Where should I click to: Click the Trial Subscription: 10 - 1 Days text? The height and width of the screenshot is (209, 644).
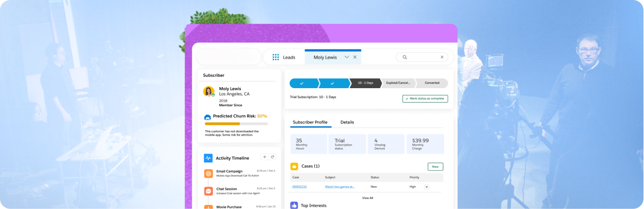313,97
